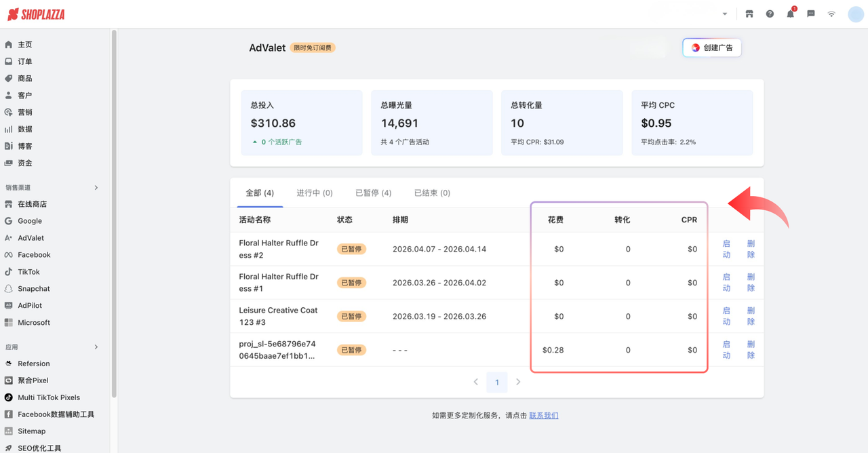
Task: Open notifications bell with red badge
Action: (790, 14)
